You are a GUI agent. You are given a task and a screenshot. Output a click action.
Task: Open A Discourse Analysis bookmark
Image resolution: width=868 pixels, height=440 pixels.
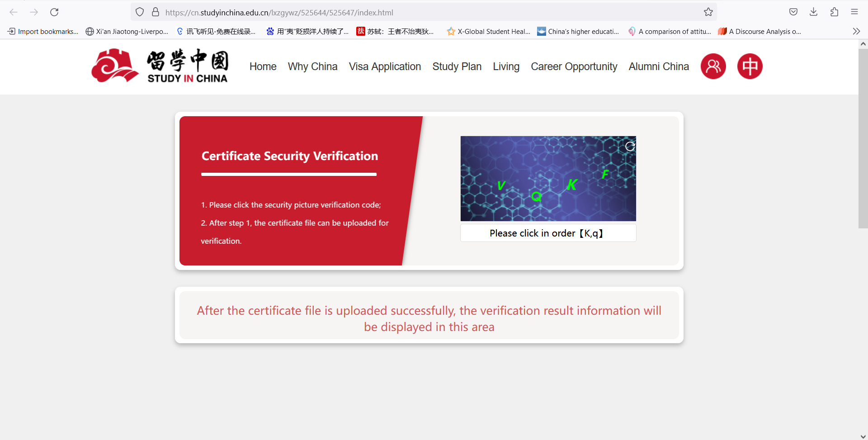[x=759, y=31]
